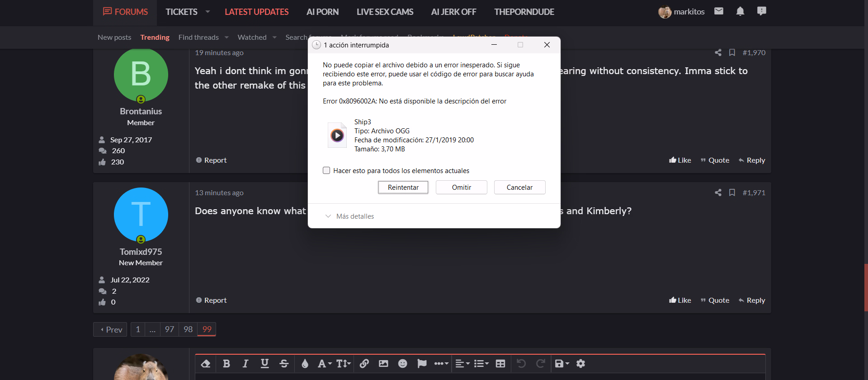868x380 pixels.
Task: Bookmark post #1,971
Action: tap(732, 193)
